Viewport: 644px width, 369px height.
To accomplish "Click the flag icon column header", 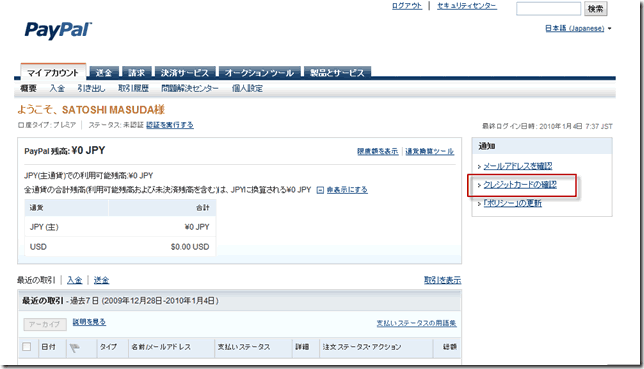I will tap(74, 348).
